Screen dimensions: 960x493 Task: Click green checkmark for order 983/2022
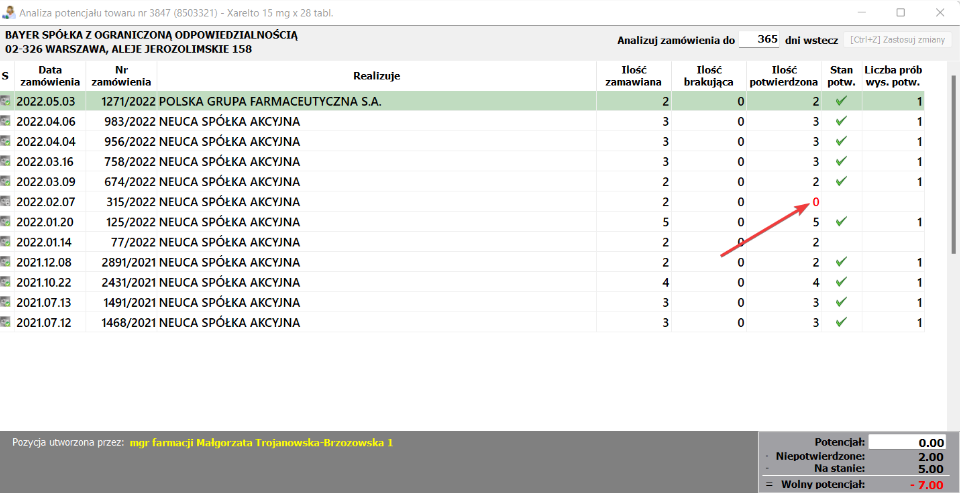tap(841, 121)
